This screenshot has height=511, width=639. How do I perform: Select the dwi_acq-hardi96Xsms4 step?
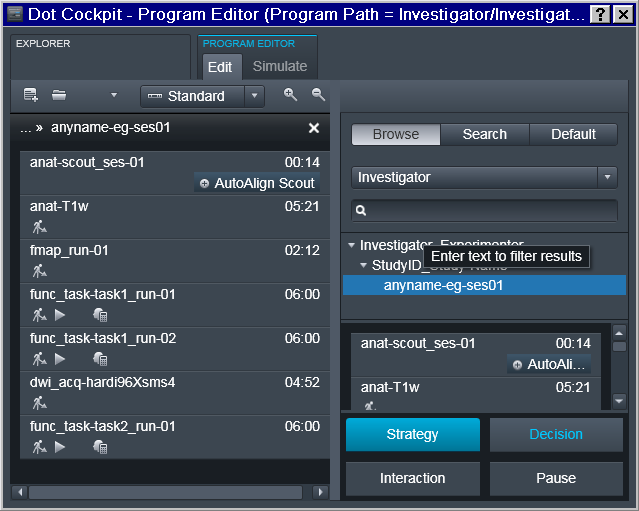(175, 393)
